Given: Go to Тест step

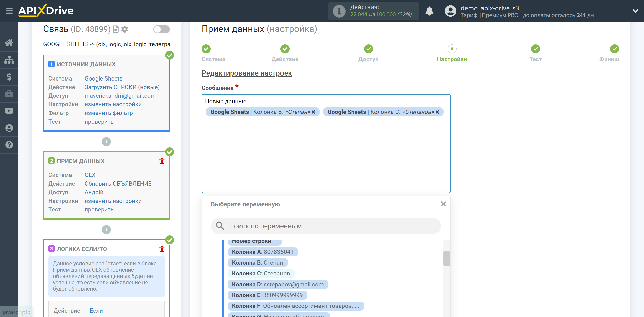Looking at the screenshot, I should coord(536,49).
